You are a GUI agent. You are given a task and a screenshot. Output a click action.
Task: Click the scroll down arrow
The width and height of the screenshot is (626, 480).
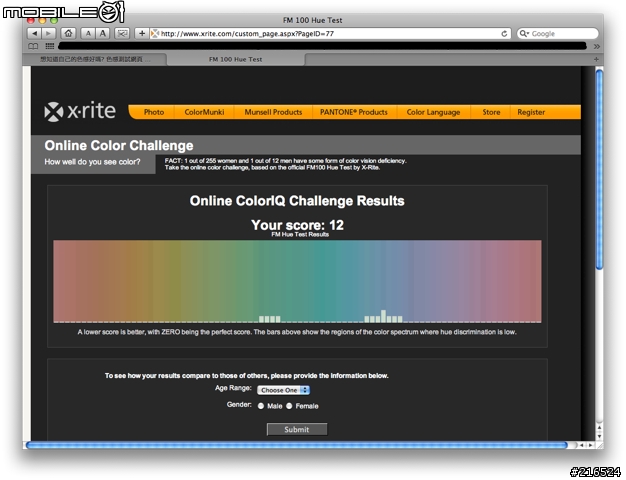point(599,436)
